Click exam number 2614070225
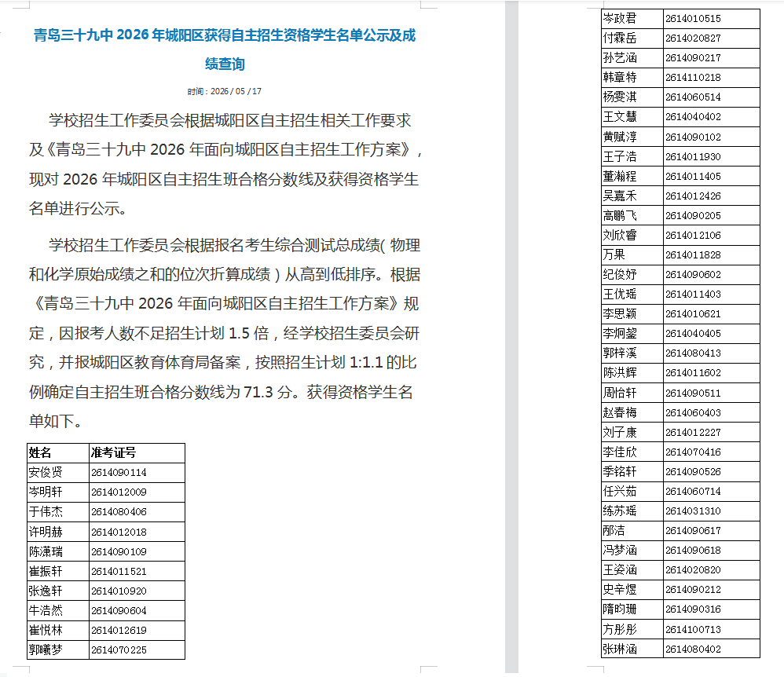Screen dimensions: 784x677 [119, 650]
